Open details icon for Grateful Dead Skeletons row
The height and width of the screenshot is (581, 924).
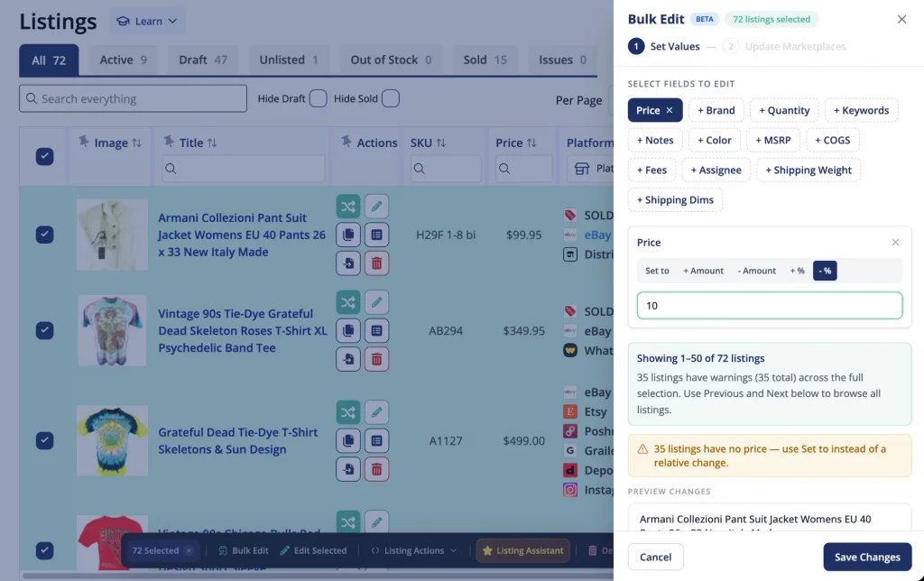click(x=376, y=440)
